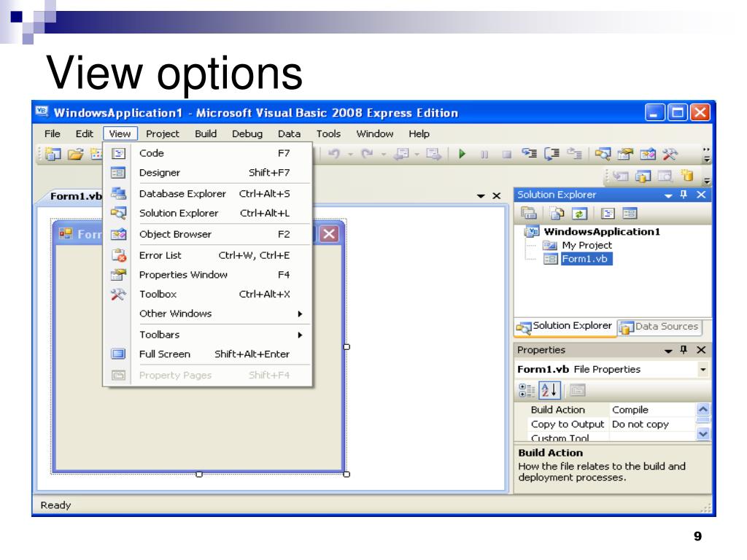Open active files dropdown arrow in document area

pos(481,195)
